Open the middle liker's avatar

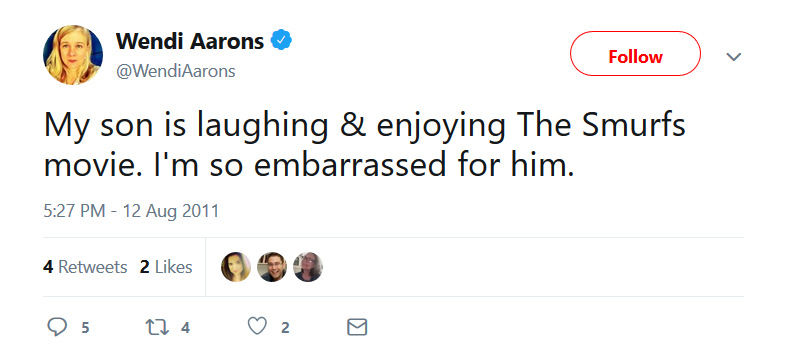(x=272, y=266)
